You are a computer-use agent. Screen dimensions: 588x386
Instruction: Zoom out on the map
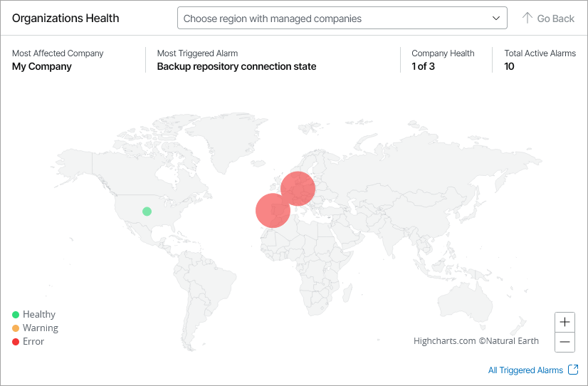tap(565, 342)
